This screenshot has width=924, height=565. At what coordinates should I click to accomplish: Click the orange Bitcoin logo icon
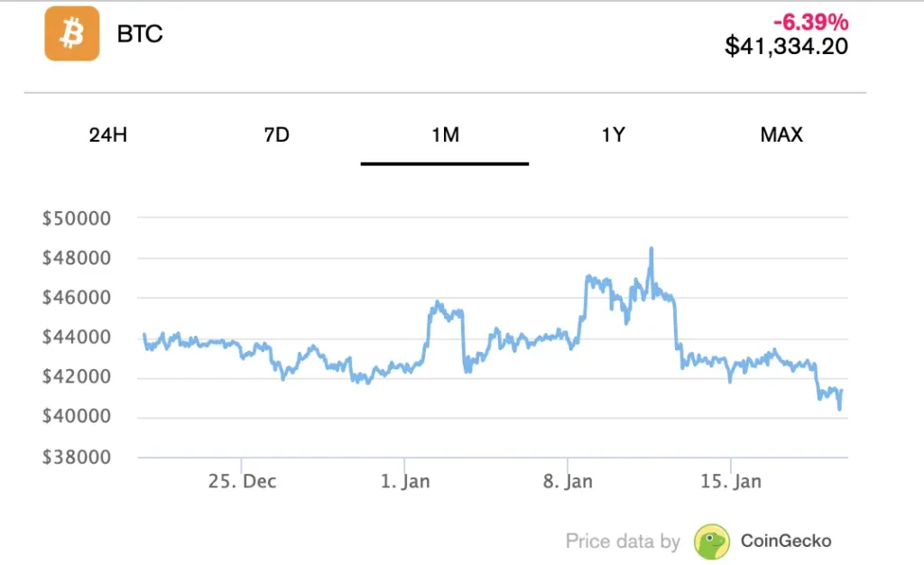pos(72,34)
